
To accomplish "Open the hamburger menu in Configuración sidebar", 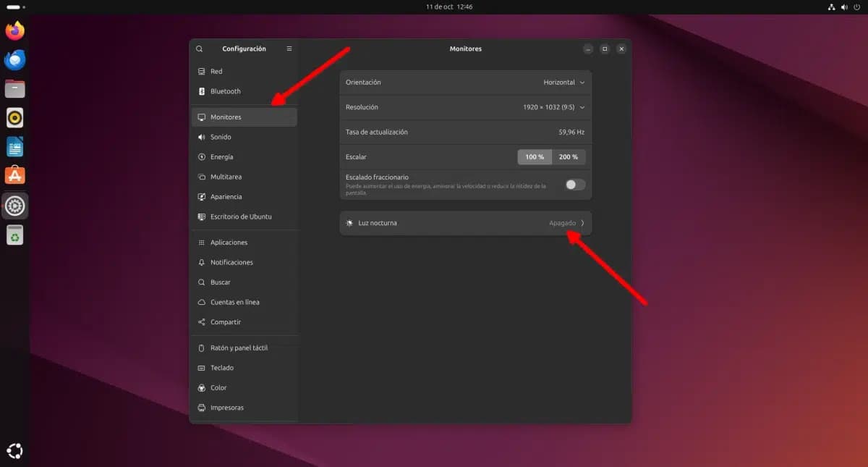I will [289, 49].
